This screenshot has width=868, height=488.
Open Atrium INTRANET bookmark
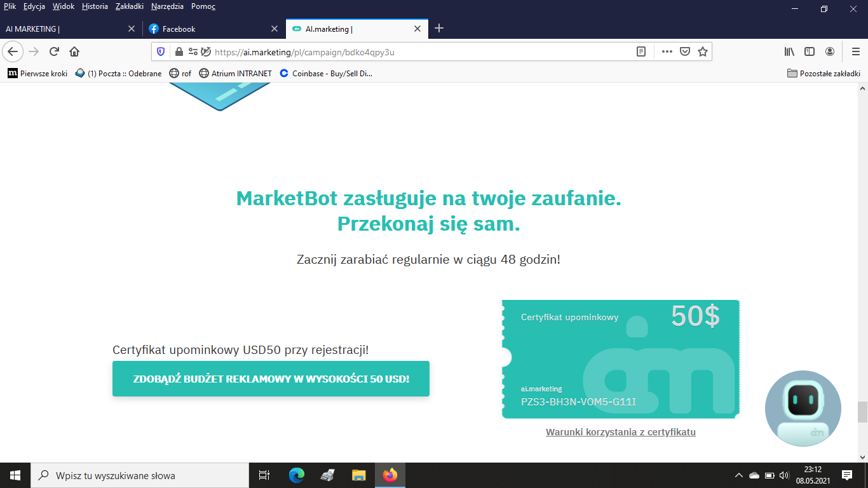click(235, 74)
